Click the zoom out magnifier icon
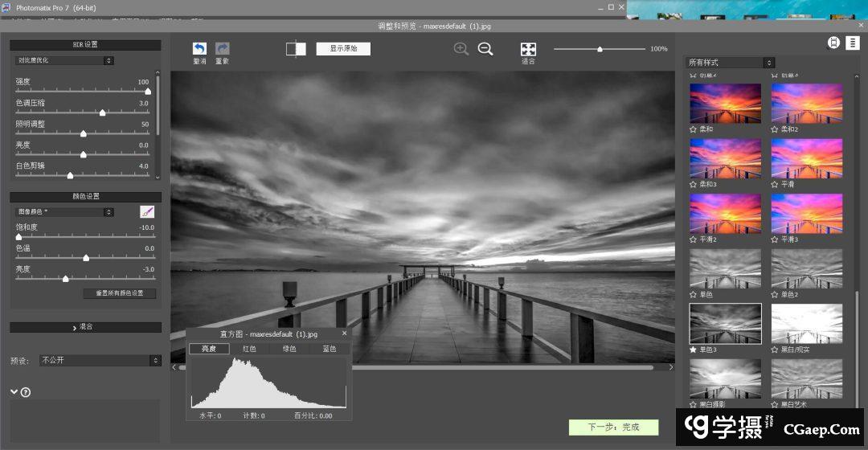868x450 pixels. pos(485,49)
